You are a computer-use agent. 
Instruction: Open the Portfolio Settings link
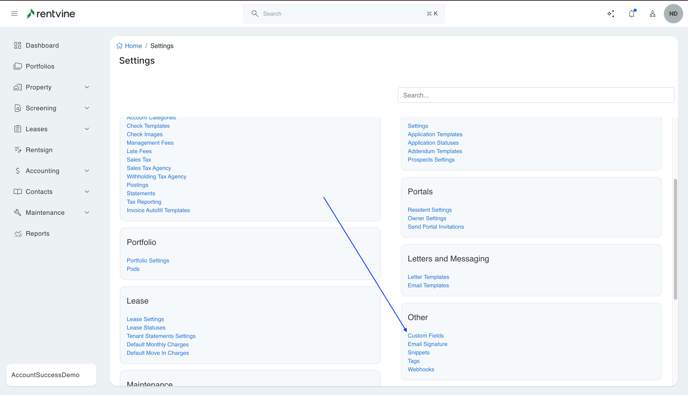148,260
